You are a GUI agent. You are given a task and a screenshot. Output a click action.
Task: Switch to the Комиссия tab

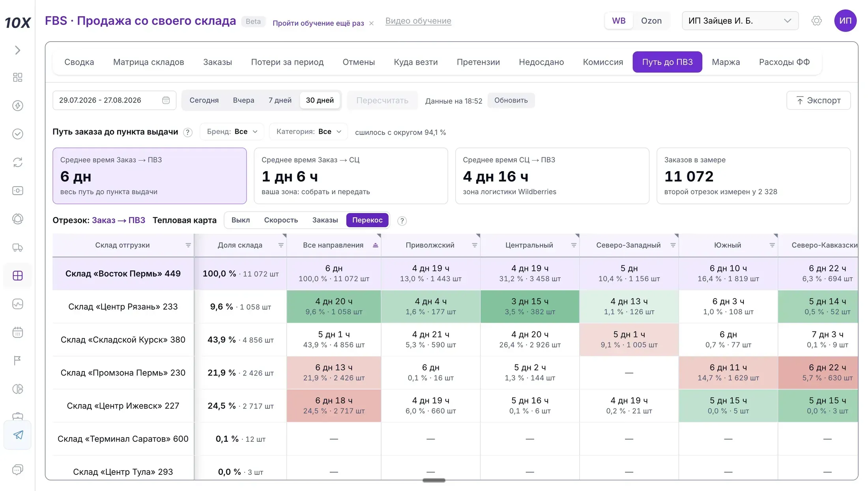603,62
